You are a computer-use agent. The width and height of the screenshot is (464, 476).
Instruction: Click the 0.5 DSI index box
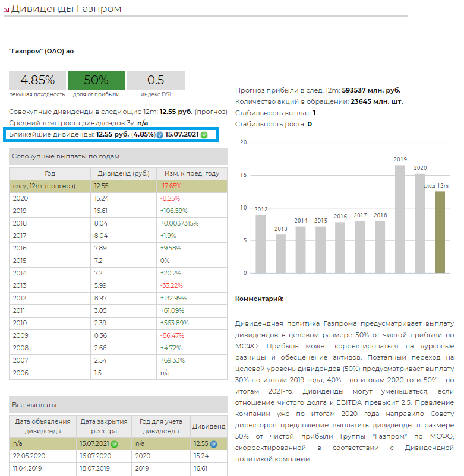point(156,80)
